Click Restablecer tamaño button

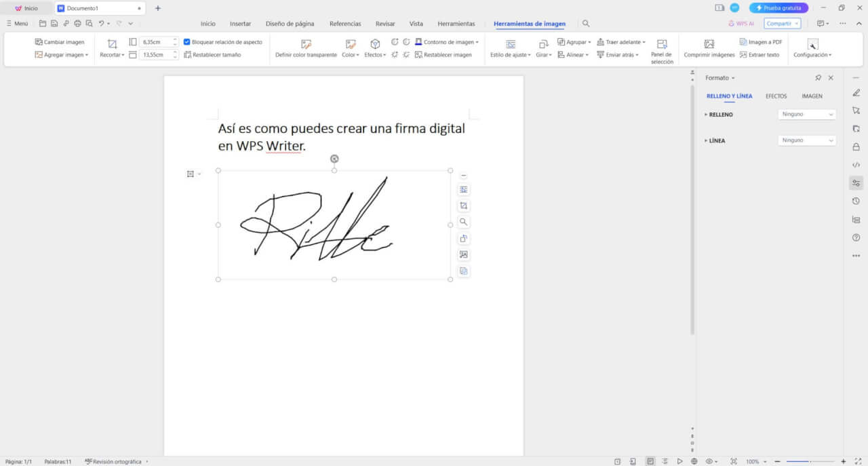(212, 55)
